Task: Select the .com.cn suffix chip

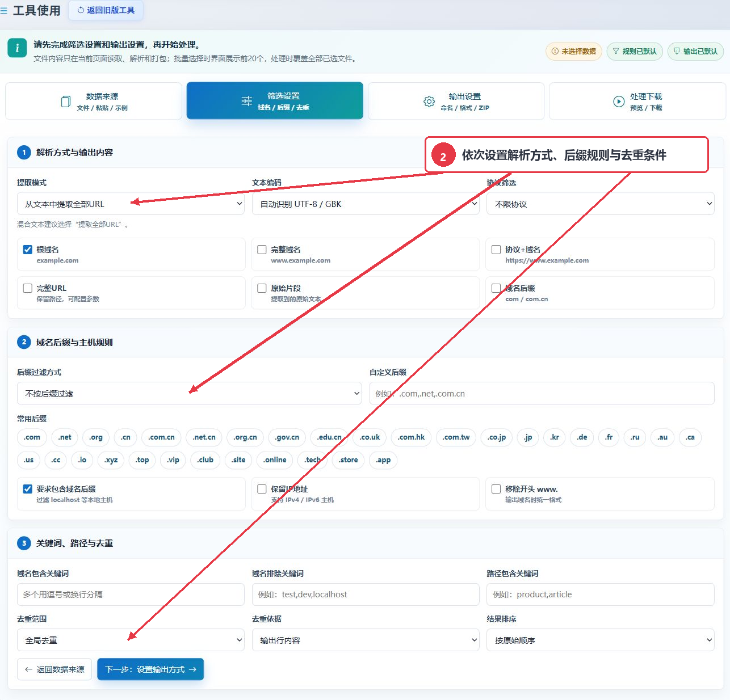Action: [x=162, y=437]
